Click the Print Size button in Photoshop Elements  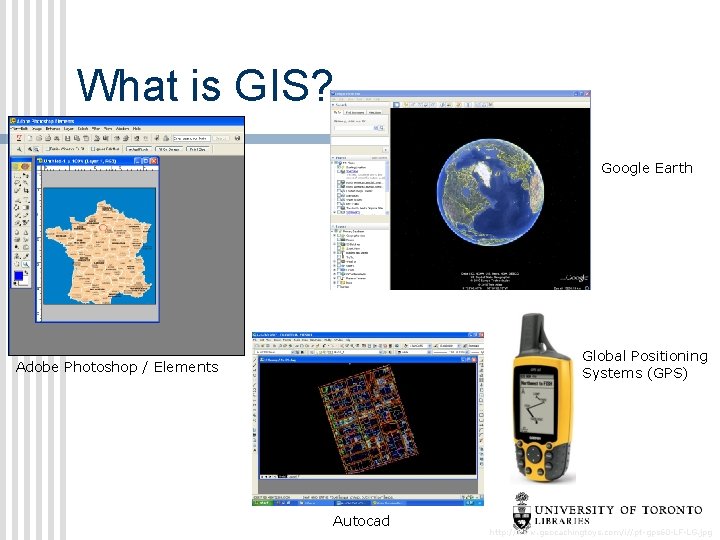click(198, 149)
